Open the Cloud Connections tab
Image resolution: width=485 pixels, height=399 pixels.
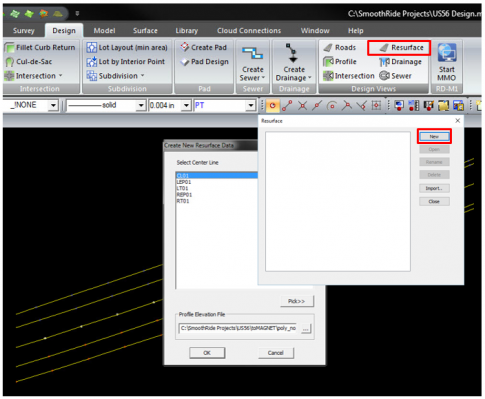tap(249, 31)
